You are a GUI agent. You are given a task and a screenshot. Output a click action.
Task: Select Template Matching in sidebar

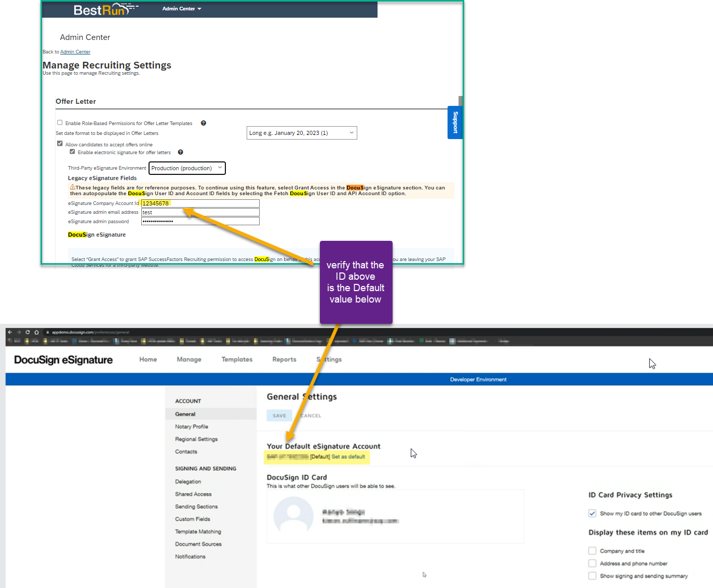198,531
